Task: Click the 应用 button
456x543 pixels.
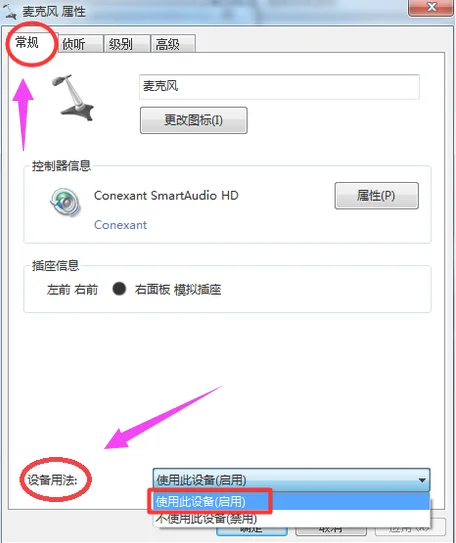Action: 410,528
